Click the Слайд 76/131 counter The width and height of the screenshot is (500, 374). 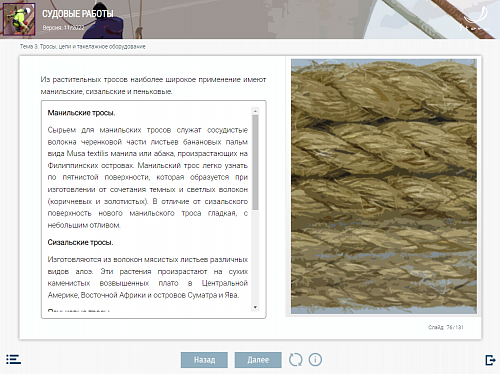[446, 327]
